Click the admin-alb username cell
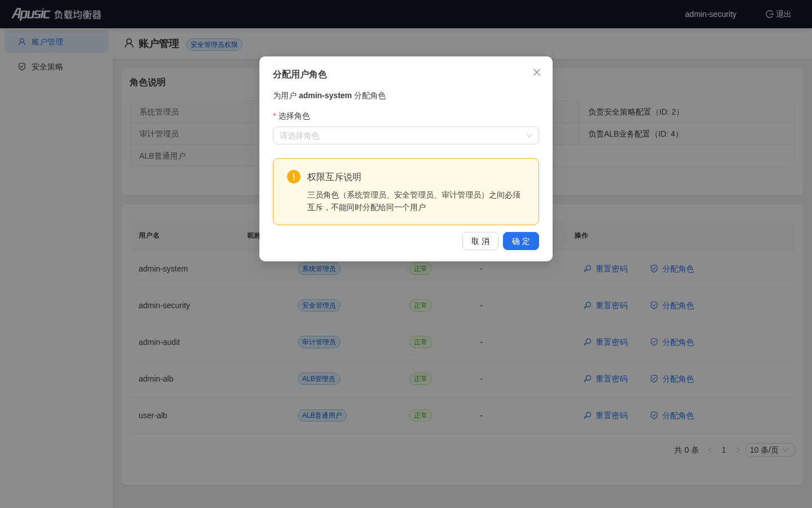 pyautogui.click(x=156, y=379)
